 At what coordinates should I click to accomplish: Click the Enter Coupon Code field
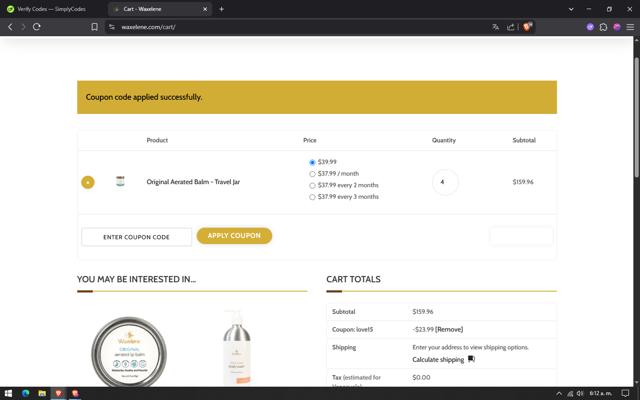(x=136, y=237)
